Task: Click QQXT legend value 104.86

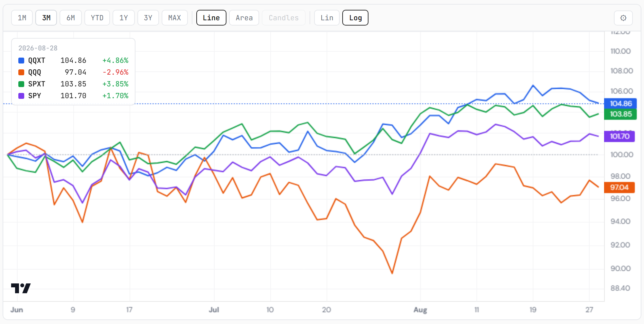Action: pyautogui.click(x=73, y=61)
